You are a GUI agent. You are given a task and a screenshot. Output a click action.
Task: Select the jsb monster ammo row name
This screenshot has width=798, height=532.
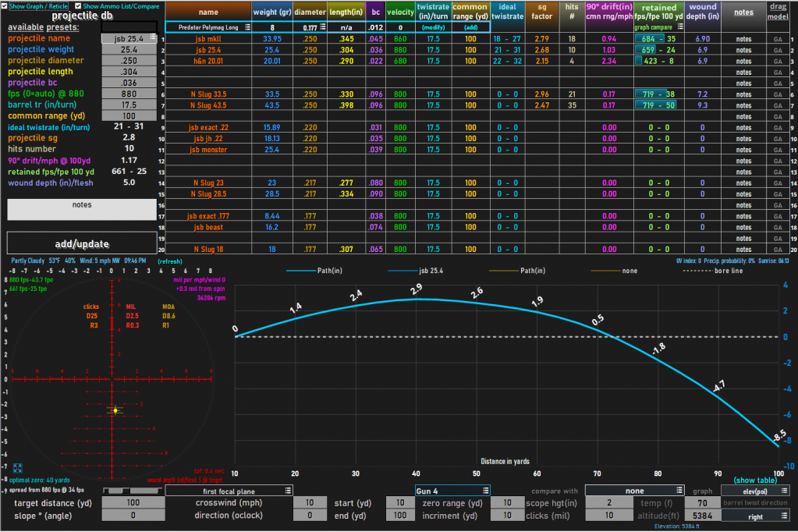[208, 150]
